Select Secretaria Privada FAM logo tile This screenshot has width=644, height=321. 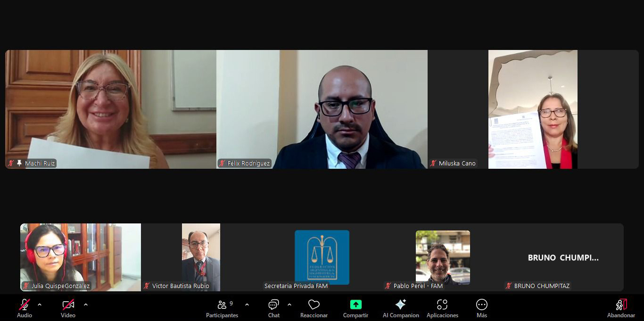pos(322,257)
